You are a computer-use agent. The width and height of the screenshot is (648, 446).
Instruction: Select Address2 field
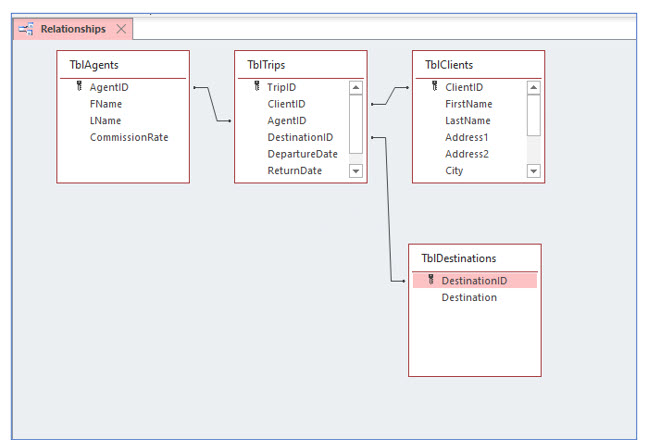coord(467,154)
